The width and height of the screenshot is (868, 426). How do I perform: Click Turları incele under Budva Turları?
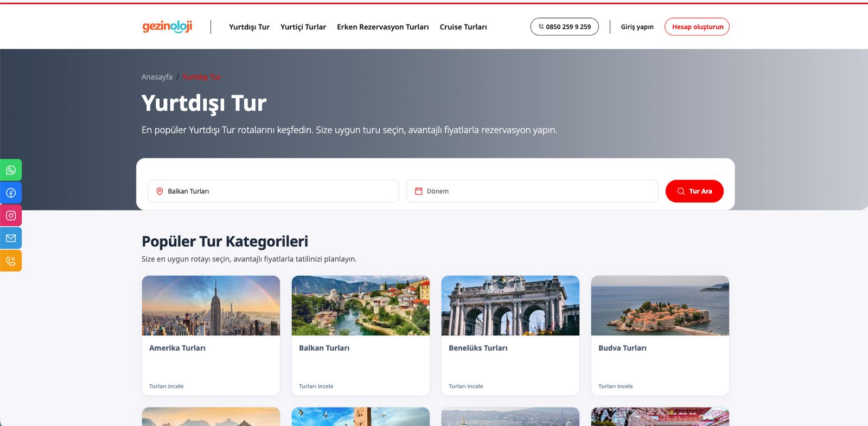click(x=616, y=386)
